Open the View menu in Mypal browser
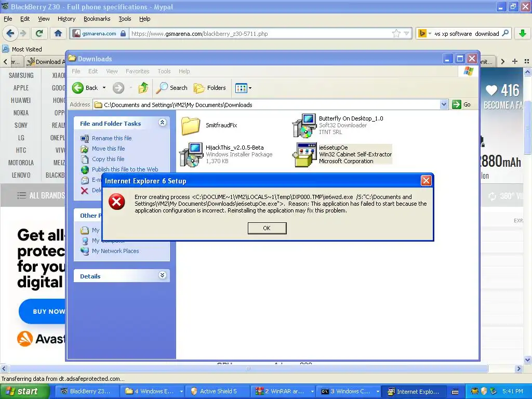Image resolution: width=532 pixels, height=399 pixels. (44, 19)
